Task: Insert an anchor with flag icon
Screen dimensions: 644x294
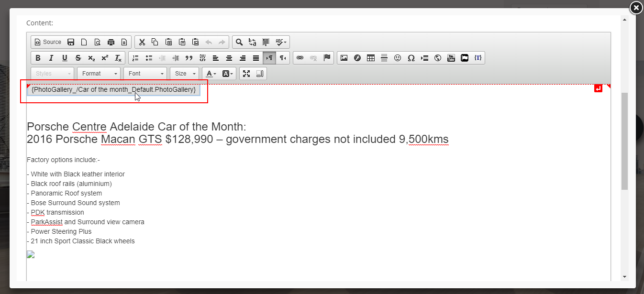Action: [327, 58]
